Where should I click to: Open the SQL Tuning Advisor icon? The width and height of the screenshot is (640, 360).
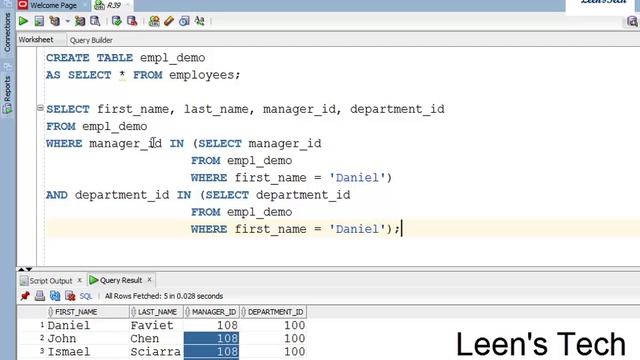[95, 21]
